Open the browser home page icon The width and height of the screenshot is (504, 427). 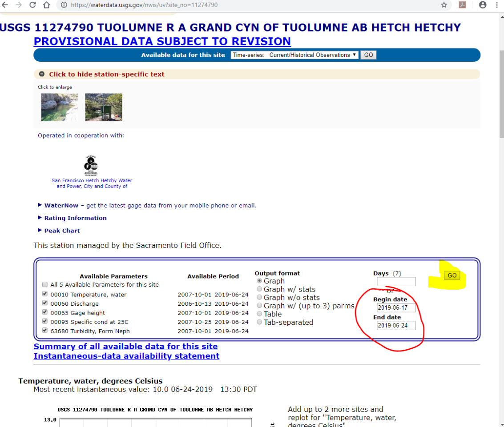click(47, 5)
